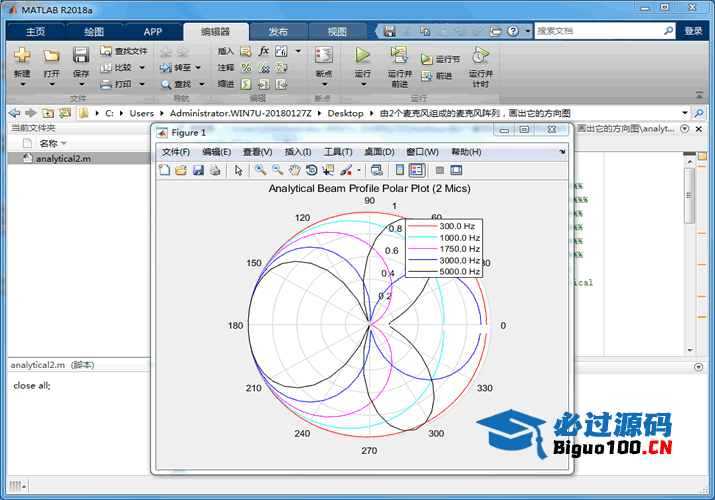Viewport: 715px width, 500px height.
Task: Open a file with the 打开 folder icon
Action: click(52, 55)
